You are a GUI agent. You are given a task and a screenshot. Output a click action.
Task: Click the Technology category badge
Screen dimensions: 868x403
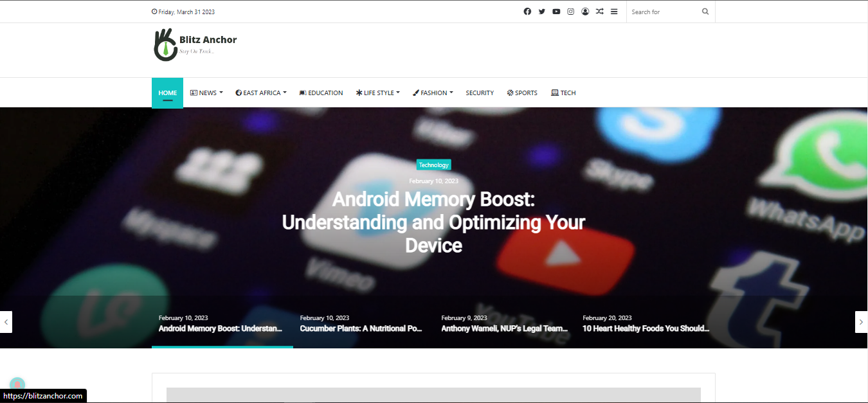[x=433, y=165]
